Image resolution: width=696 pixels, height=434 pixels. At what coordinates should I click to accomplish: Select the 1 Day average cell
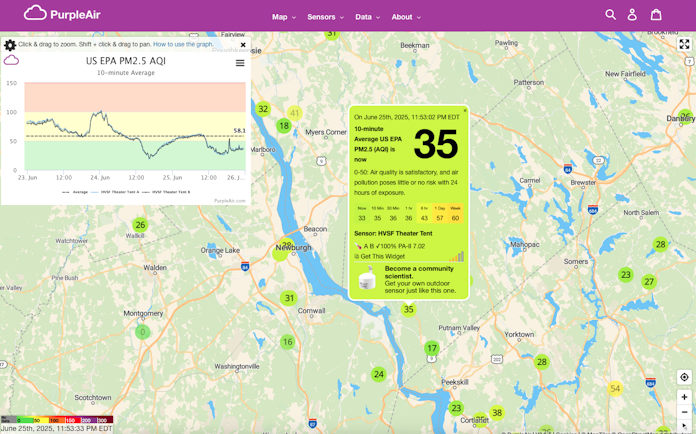click(439, 214)
